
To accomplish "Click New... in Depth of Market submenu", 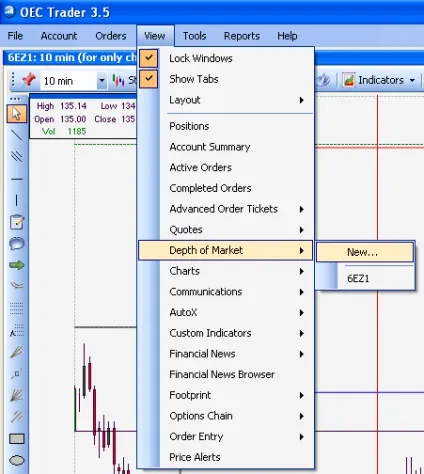I will pyautogui.click(x=365, y=252).
